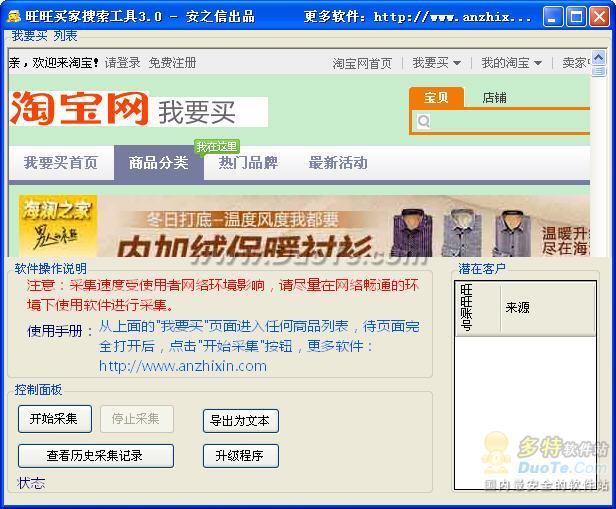Viewport: 616px width, 509px height.
Task: Switch to the 店铺 search tab
Action: tap(494, 97)
